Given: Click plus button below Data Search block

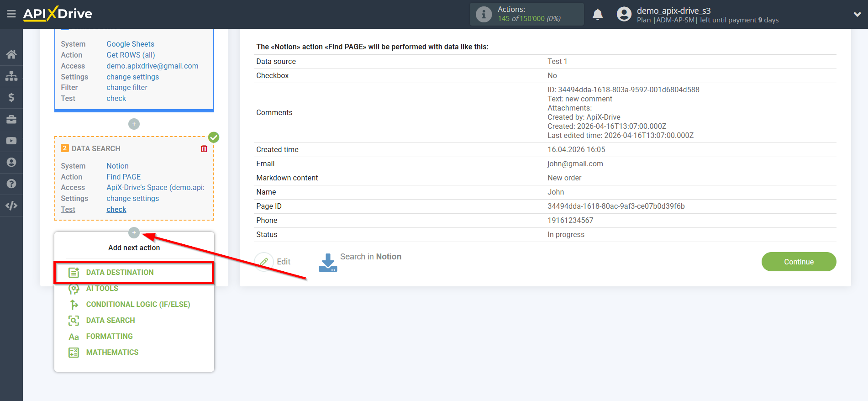Looking at the screenshot, I should [134, 233].
